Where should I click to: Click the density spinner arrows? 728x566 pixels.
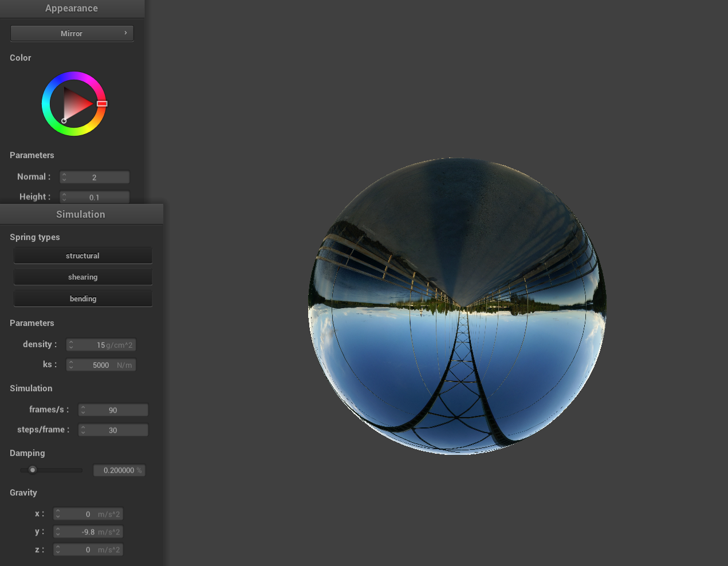click(x=71, y=345)
